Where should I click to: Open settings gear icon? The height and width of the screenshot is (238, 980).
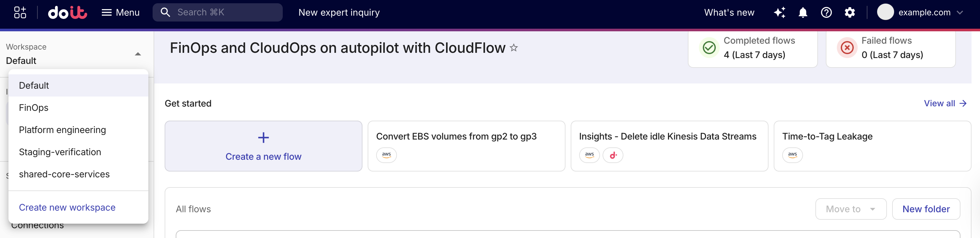point(850,12)
